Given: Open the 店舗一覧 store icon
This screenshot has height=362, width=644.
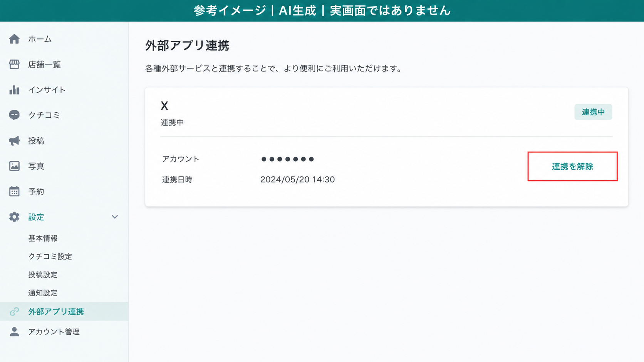Looking at the screenshot, I should coord(14,64).
